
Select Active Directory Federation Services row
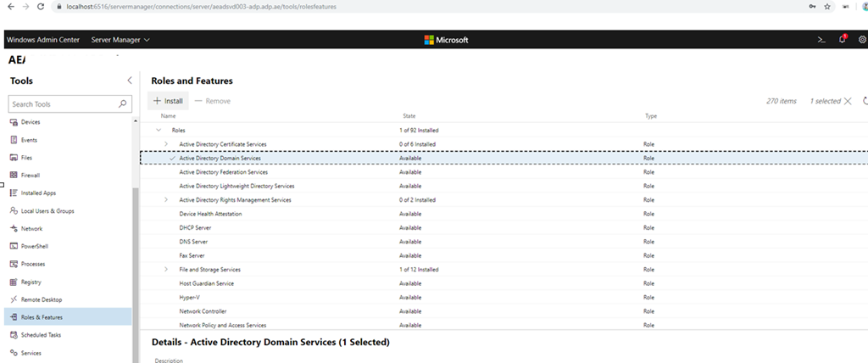pos(504,172)
